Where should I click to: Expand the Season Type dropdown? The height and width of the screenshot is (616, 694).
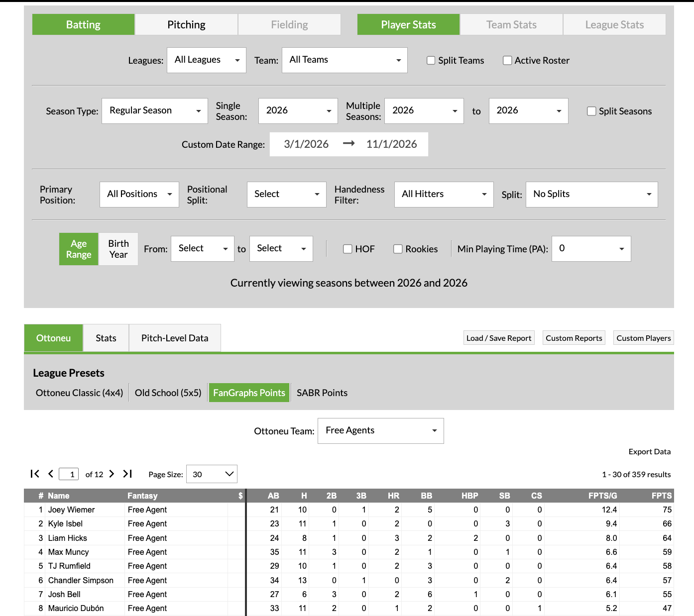click(154, 110)
